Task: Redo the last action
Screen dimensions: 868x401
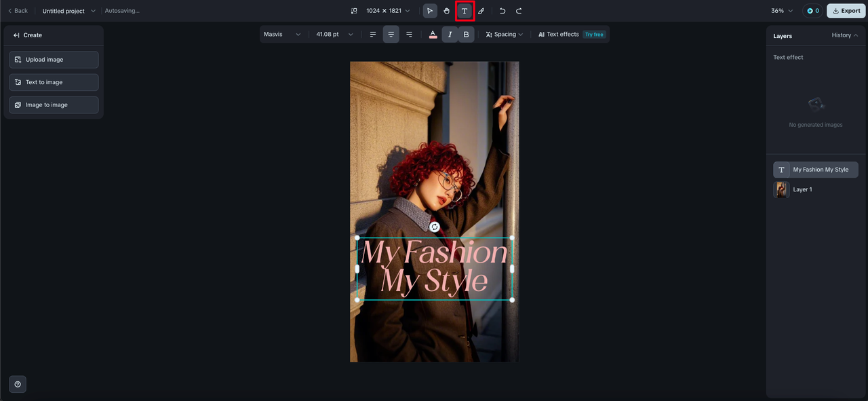Action: tap(519, 11)
